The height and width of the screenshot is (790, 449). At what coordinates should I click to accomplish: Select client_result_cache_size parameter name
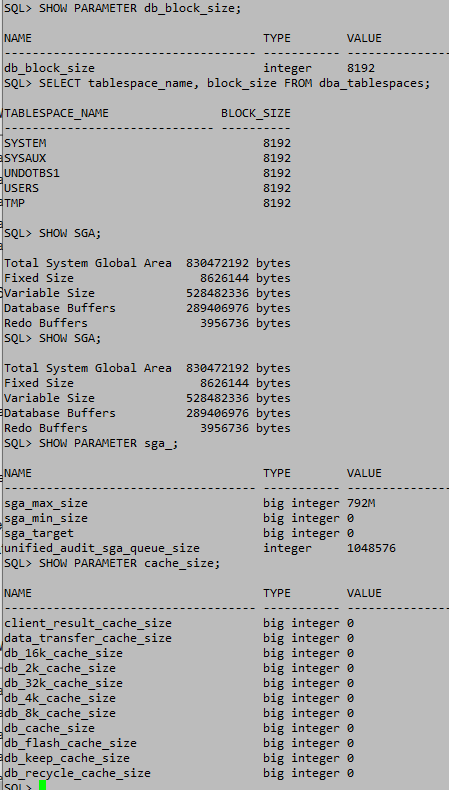pyautogui.click(x=88, y=623)
